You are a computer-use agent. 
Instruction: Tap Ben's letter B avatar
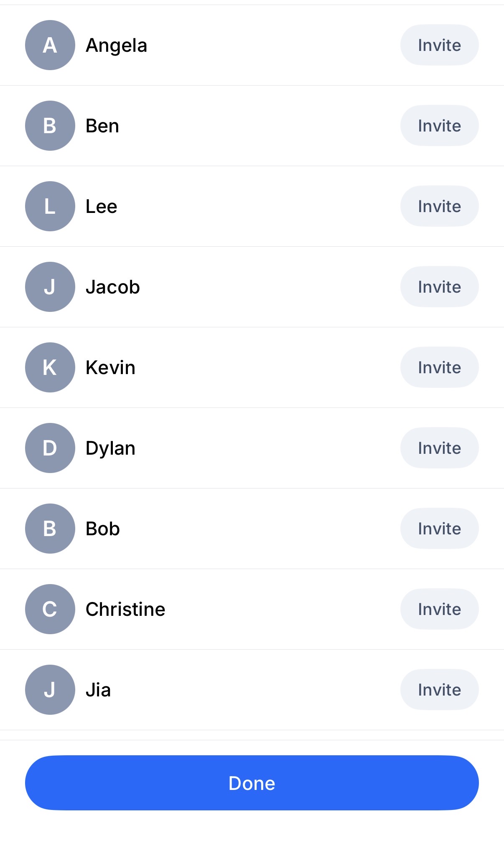click(x=50, y=126)
